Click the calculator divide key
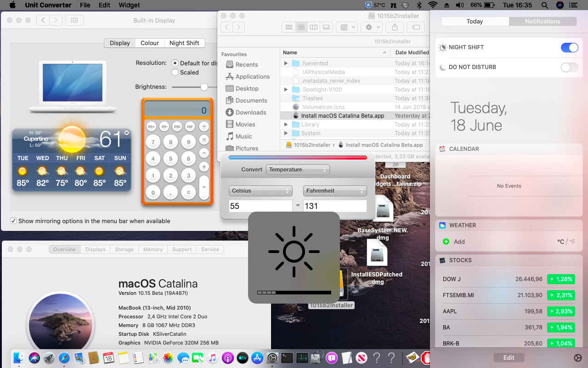Viewport: 588px width, 368px height. coord(204,126)
